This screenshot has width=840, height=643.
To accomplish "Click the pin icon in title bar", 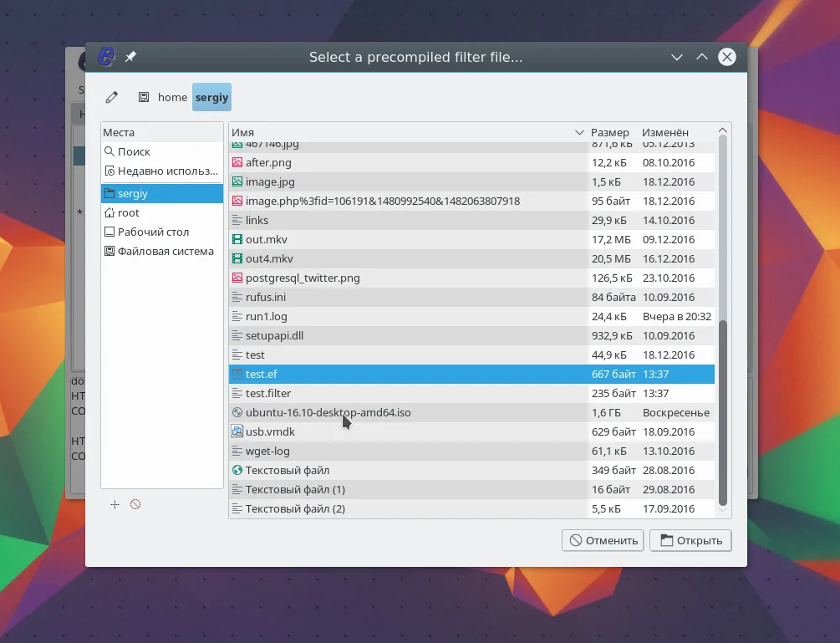I will pyautogui.click(x=130, y=57).
